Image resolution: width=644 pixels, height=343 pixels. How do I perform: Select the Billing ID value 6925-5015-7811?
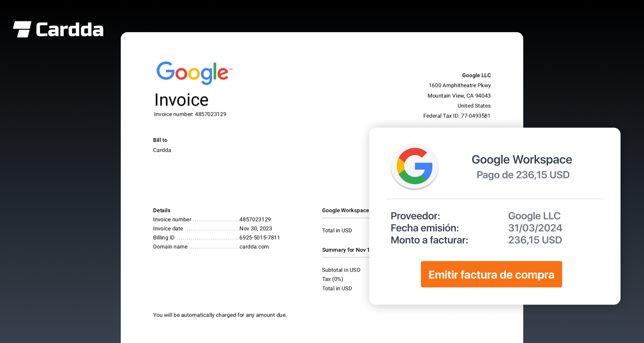point(259,237)
